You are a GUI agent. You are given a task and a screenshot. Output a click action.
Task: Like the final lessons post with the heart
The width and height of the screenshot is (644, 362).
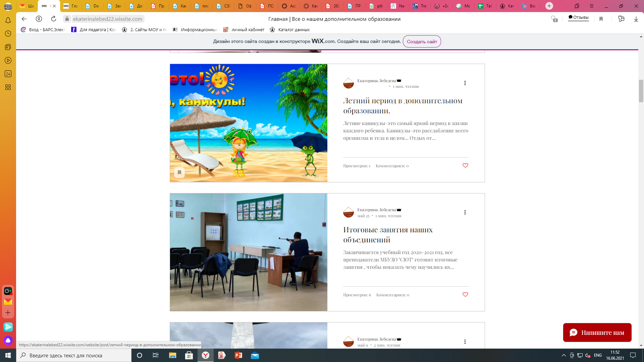[x=465, y=294]
